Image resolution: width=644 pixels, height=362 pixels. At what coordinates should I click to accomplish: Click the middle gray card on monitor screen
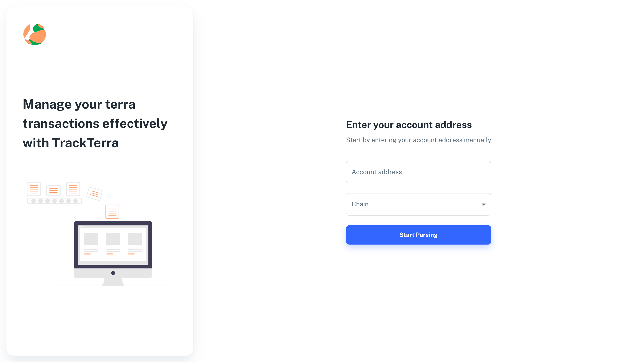[x=113, y=239]
